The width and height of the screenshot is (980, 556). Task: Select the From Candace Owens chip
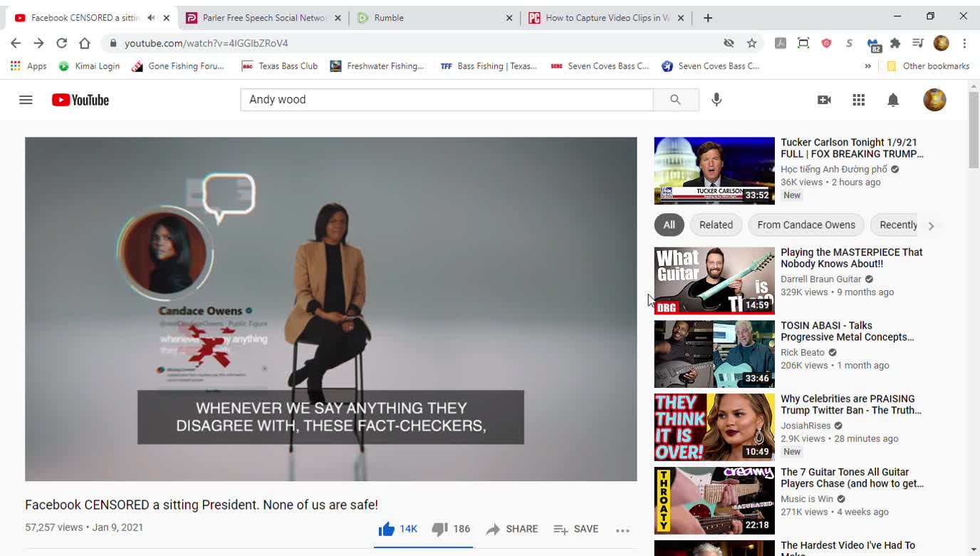pyautogui.click(x=806, y=225)
